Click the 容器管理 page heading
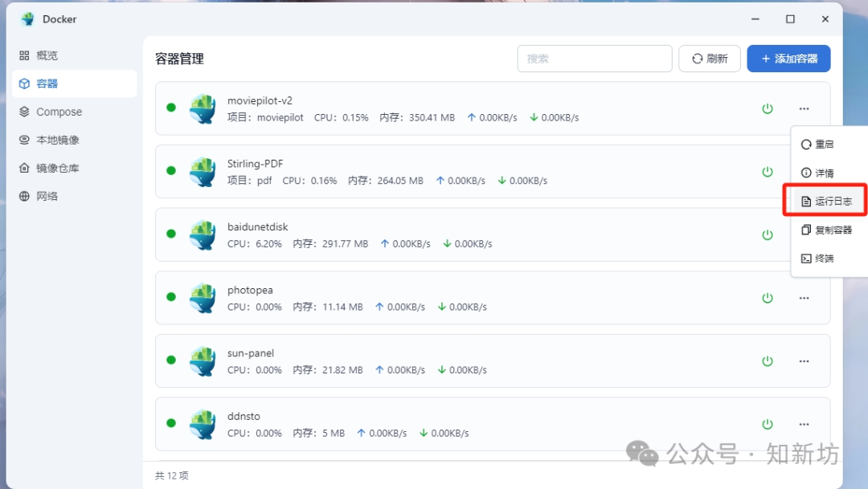This screenshot has height=489, width=868. [x=179, y=59]
